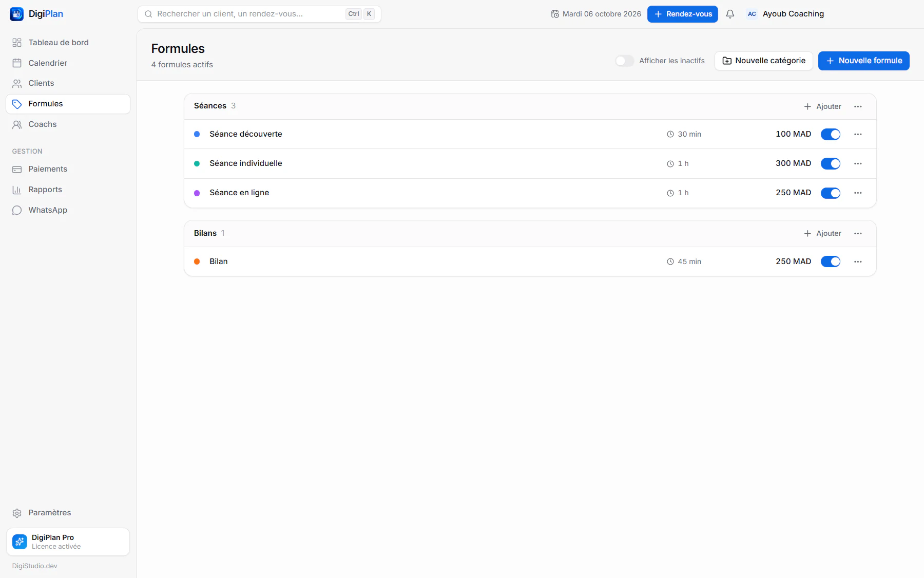Click Ajouter in Séances category

822,106
